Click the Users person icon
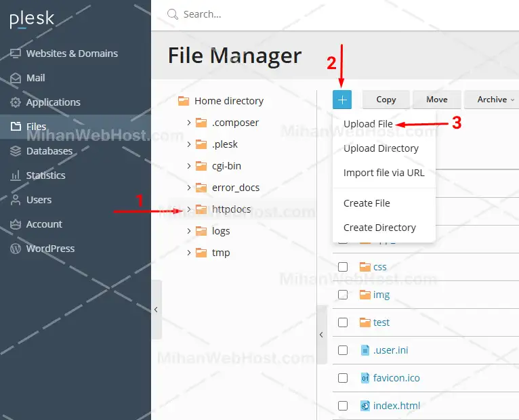The height and width of the screenshot is (420, 519). [15, 200]
